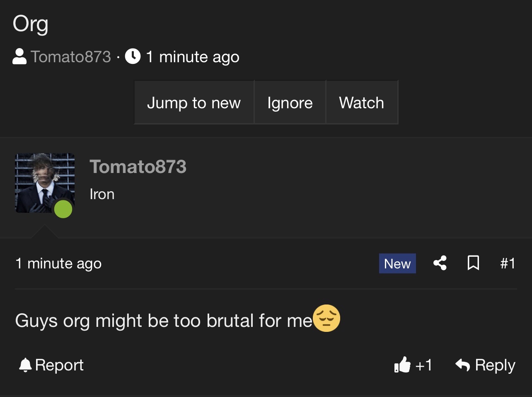Click the green online status dot
This screenshot has height=397, width=532.
click(x=63, y=209)
